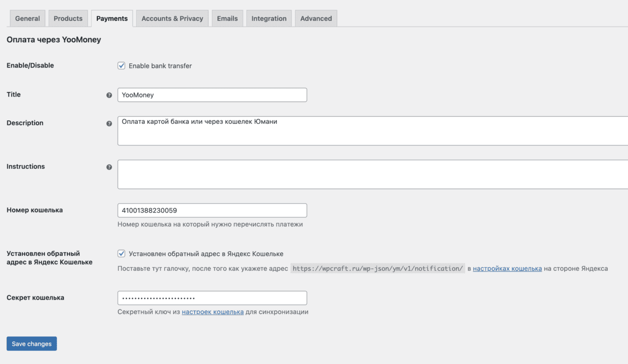628x364 pixels.
Task: Open the настройках кошелька link after notification URL
Action: (507, 268)
